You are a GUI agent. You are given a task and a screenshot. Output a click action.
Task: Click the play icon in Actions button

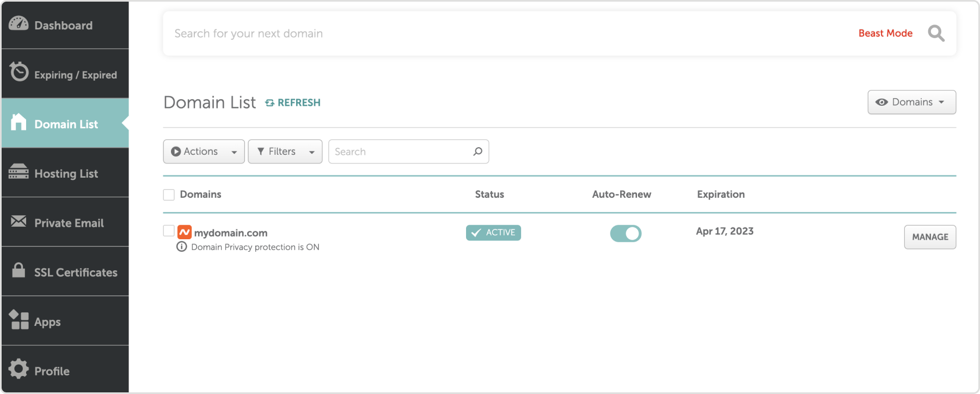[x=176, y=151]
